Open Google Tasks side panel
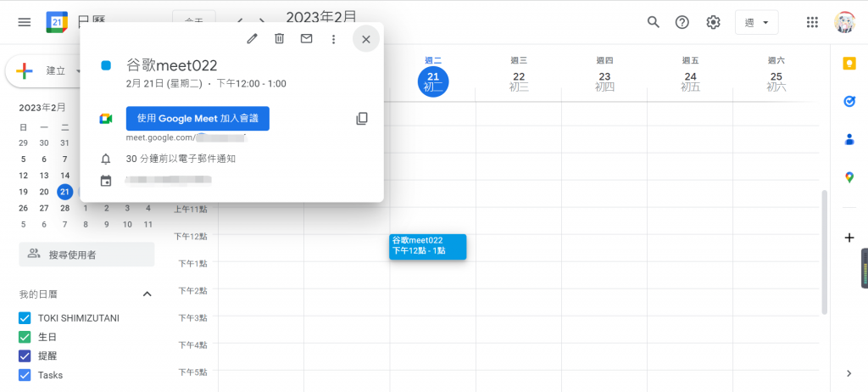 [x=849, y=102]
